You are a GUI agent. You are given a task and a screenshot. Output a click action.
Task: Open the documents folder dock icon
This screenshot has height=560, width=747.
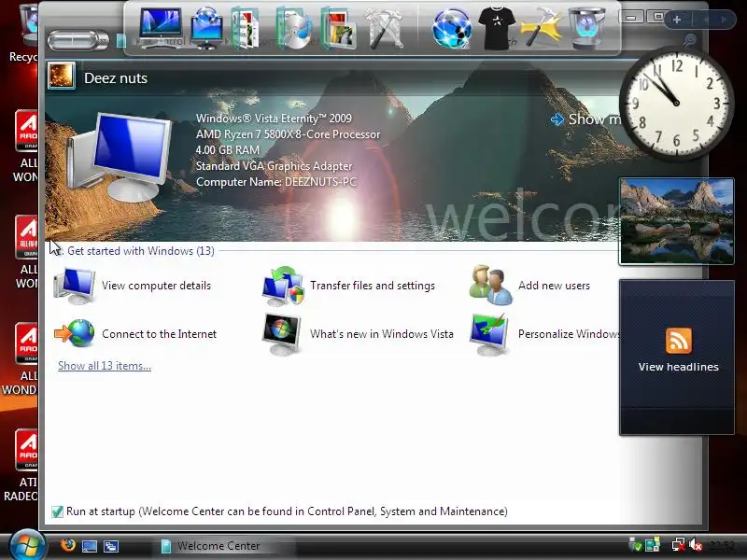click(x=246, y=30)
